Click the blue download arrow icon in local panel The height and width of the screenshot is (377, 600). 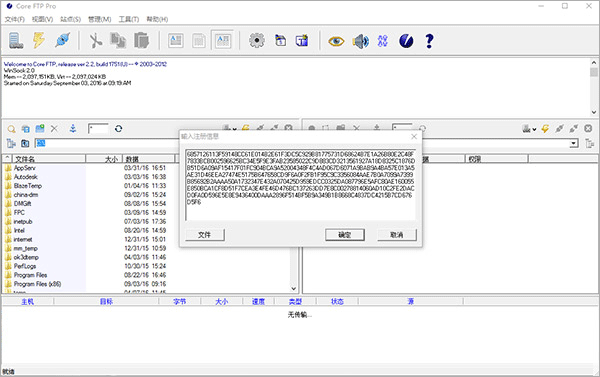coord(73,129)
